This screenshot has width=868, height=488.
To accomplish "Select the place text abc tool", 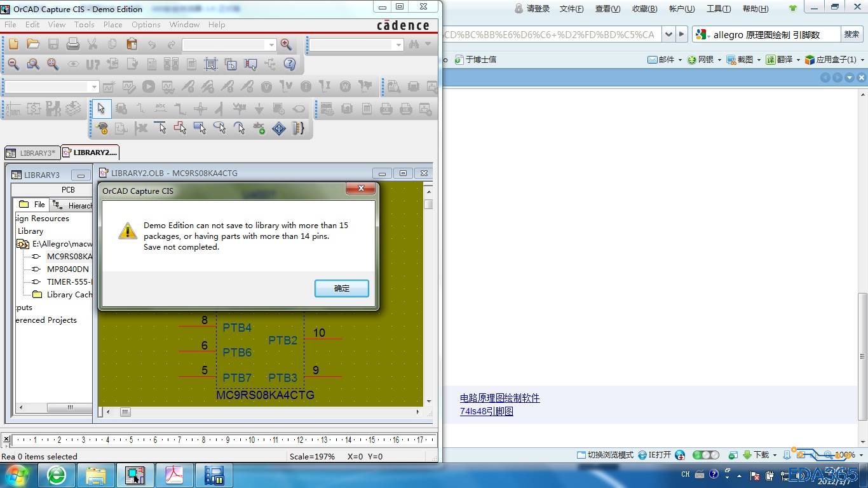I will [x=259, y=128].
